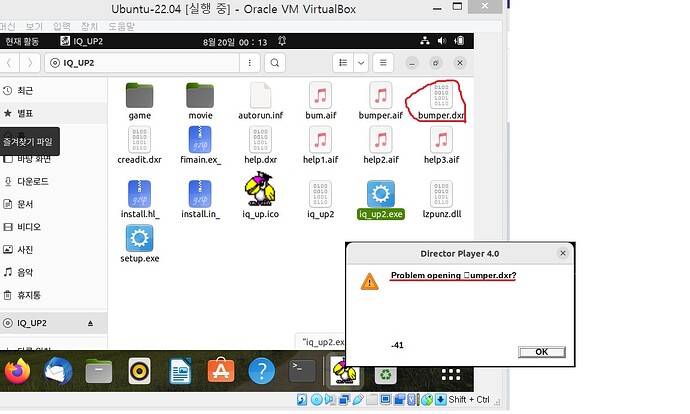Screen dimensions: 690x414
Task: Select the bumper.aif audio file
Action: click(381, 101)
